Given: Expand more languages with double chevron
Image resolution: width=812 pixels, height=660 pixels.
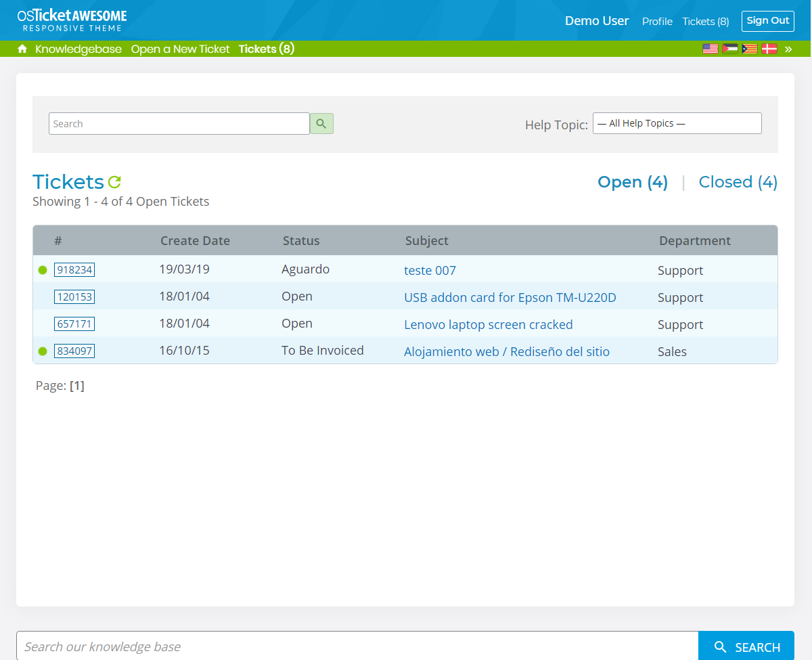Looking at the screenshot, I should pos(788,49).
